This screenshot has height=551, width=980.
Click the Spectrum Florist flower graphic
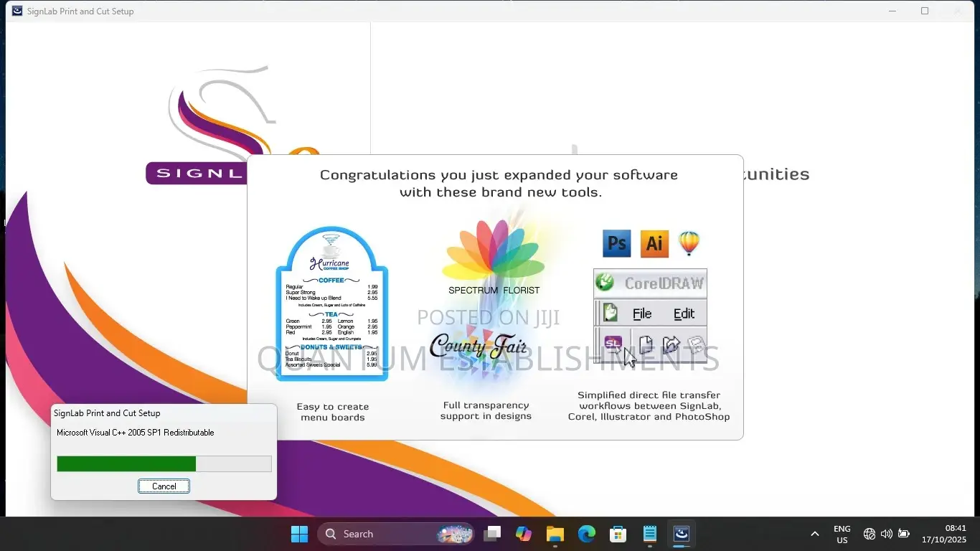click(494, 249)
